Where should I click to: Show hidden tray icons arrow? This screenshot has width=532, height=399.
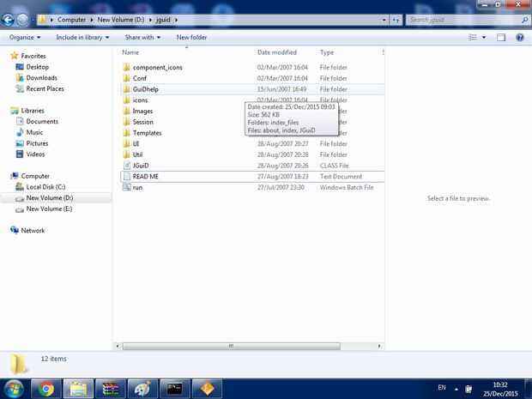456,389
